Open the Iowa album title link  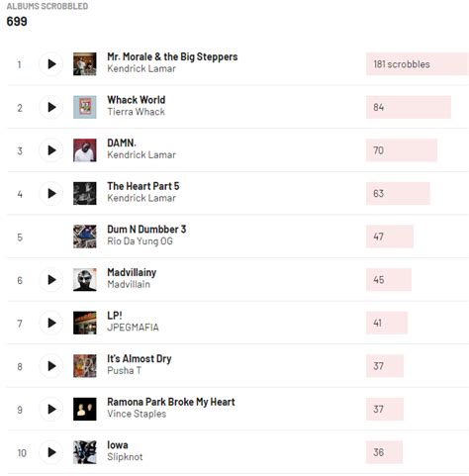tap(118, 445)
